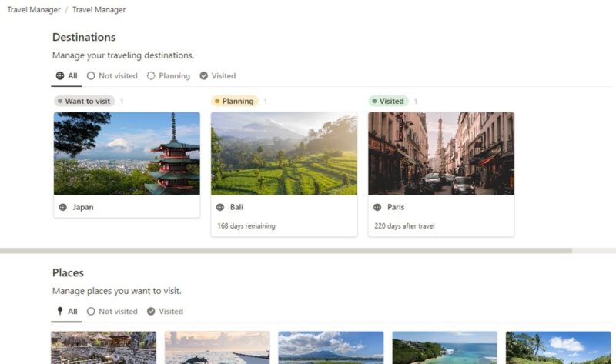Click the globe icon next to Japan
The width and height of the screenshot is (616, 364).
(x=63, y=207)
